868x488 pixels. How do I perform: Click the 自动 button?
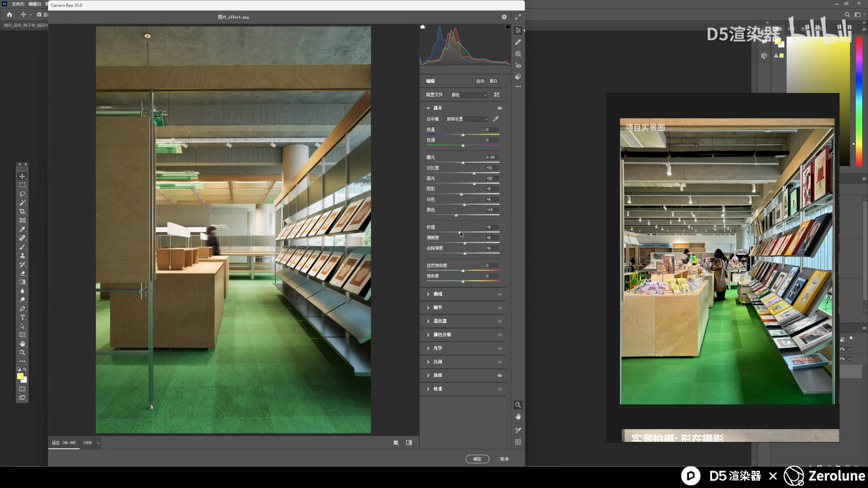pyautogui.click(x=480, y=81)
